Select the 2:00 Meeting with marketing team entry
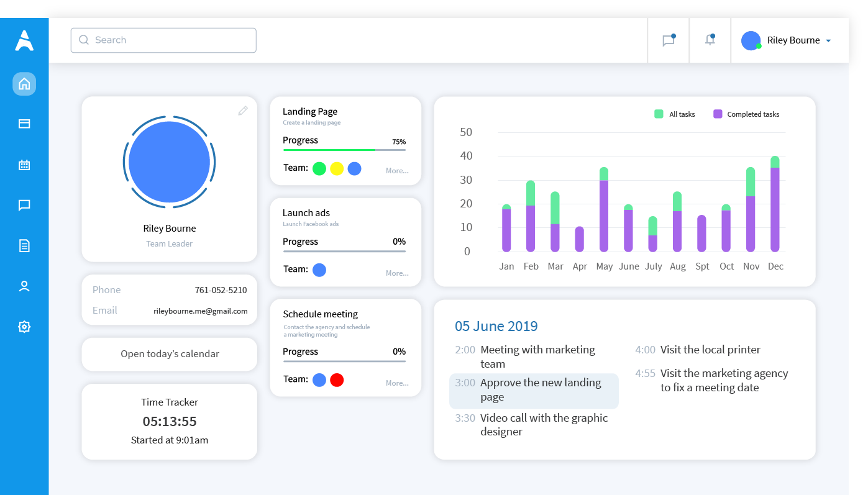868x495 pixels. click(x=534, y=356)
